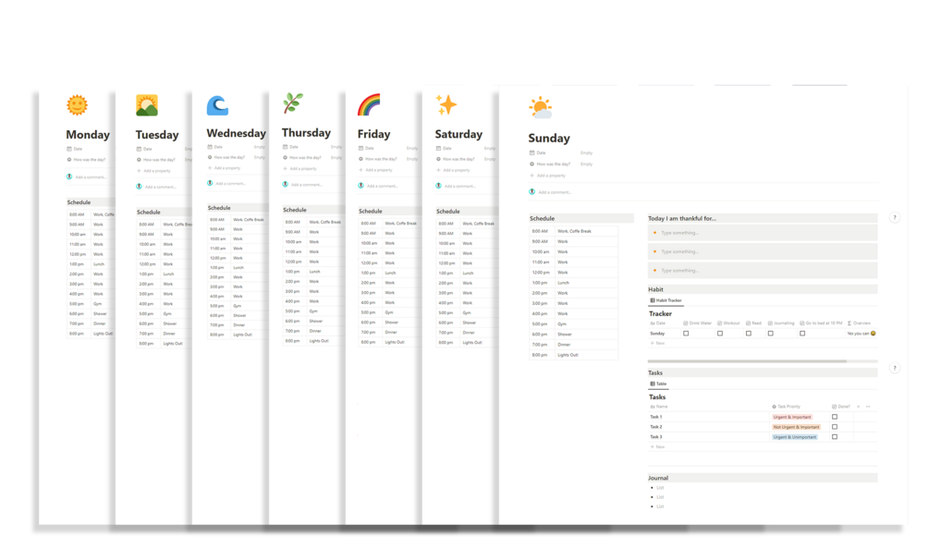Check Workout for Sunday

720,334
